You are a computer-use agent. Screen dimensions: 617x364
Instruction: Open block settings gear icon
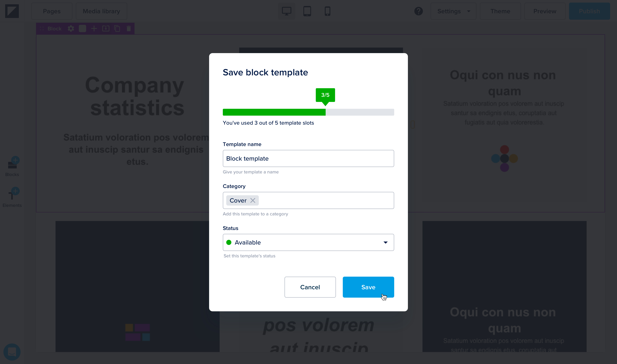tap(71, 29)
